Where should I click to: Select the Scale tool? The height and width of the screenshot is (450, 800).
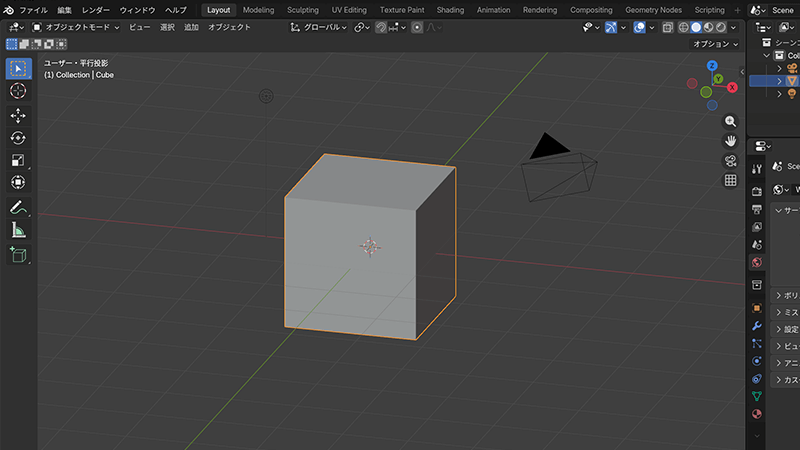click(18, 160)
